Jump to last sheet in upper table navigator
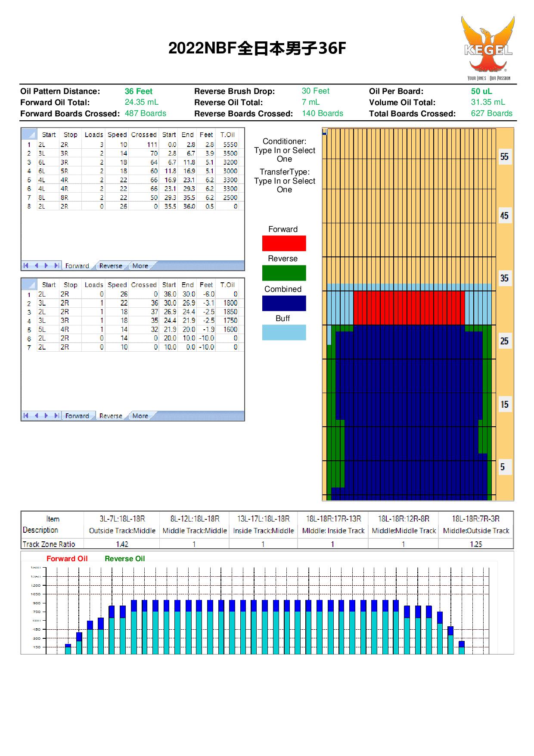 click(56, 266)
